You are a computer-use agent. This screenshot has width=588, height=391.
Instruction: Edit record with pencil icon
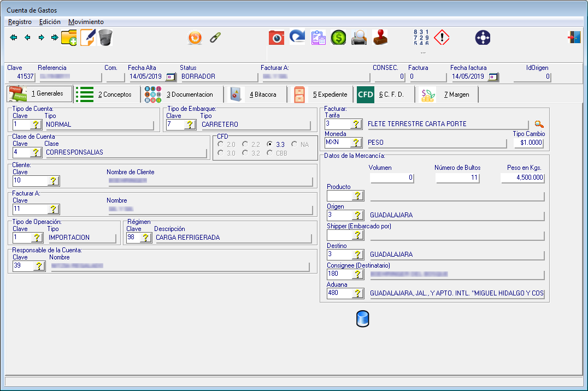click(88, 38)
